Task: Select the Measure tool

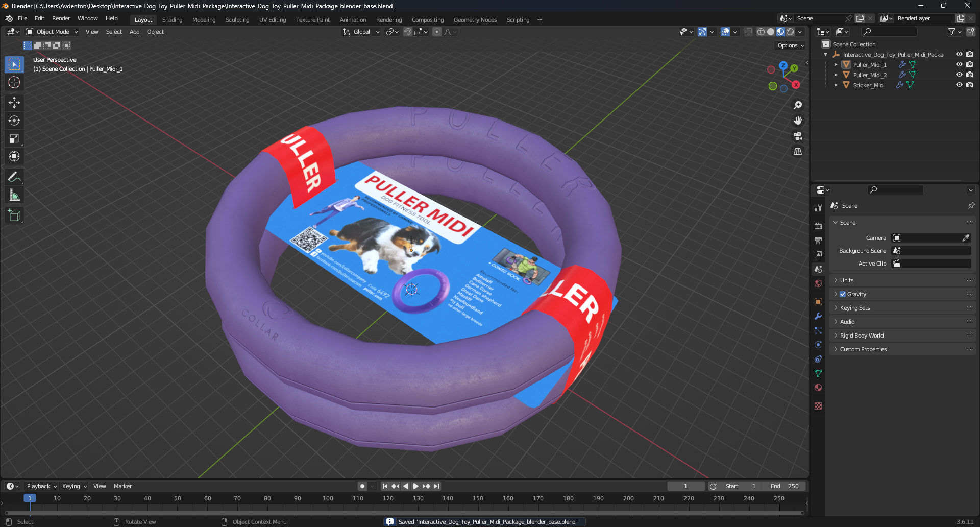Action: point(14,195)
